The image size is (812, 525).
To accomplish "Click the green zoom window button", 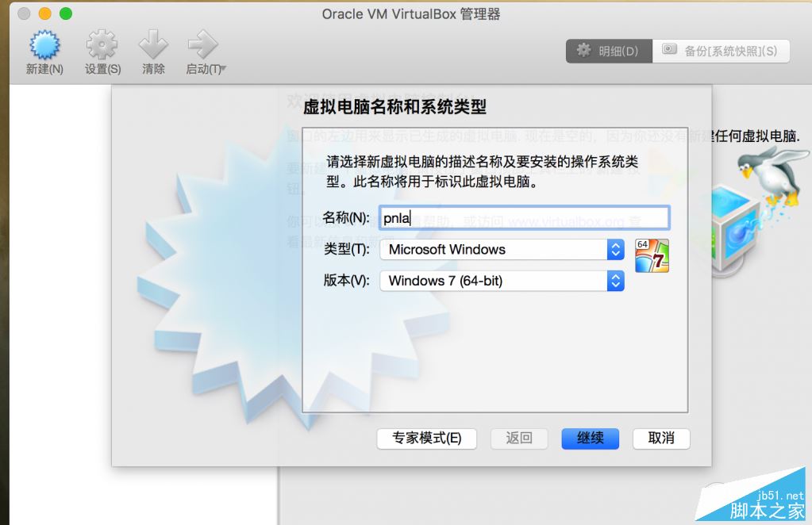I will coord(66,13).
